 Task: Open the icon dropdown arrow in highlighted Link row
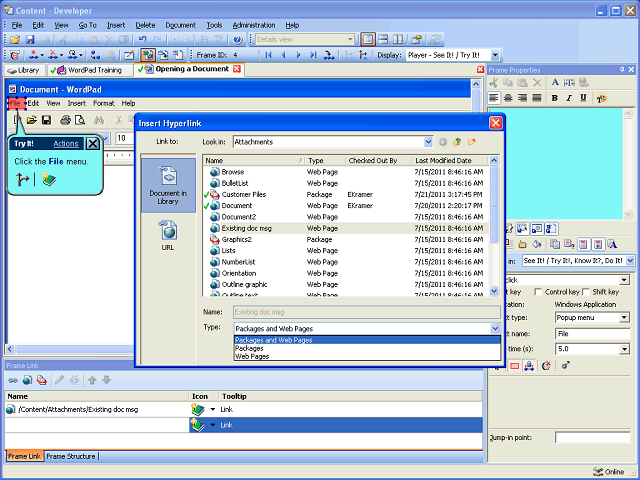(213, 425)
